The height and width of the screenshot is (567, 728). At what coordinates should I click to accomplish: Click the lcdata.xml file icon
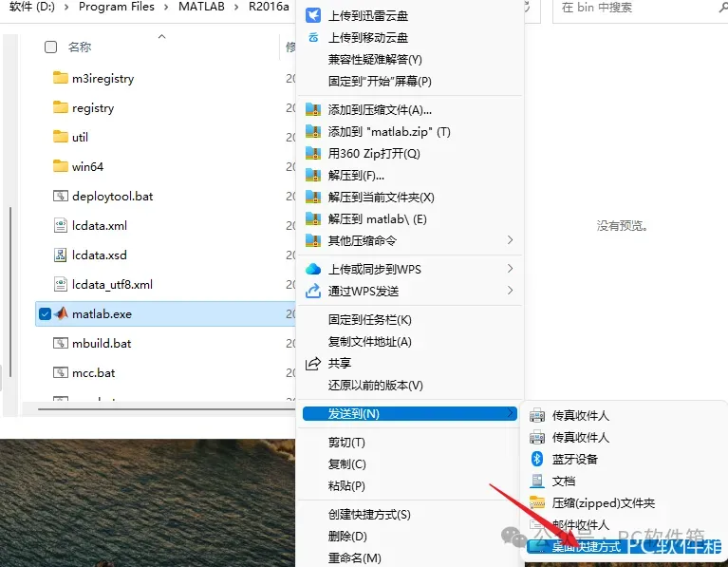61,225
